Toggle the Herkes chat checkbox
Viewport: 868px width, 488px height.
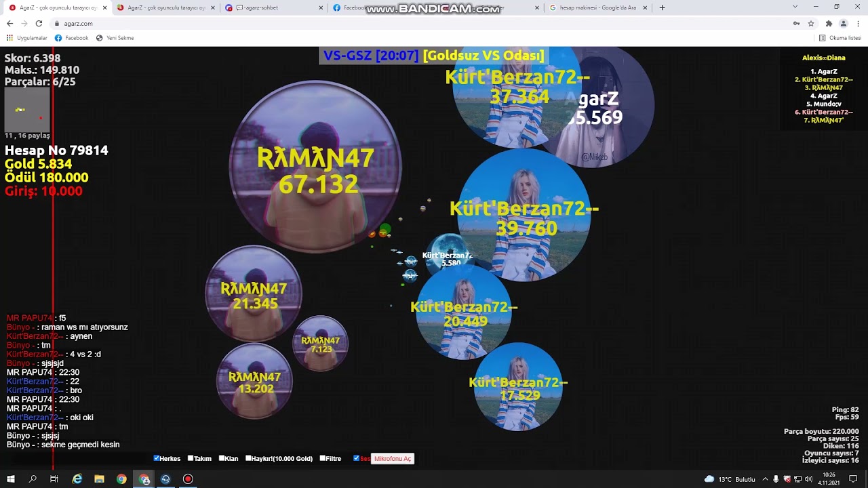[157, 458]
